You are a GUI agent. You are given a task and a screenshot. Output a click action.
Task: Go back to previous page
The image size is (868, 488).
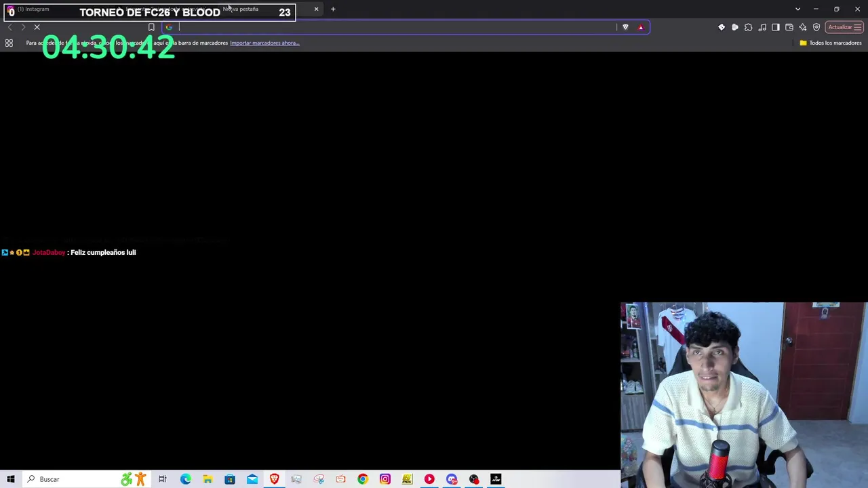coord(9,27)
